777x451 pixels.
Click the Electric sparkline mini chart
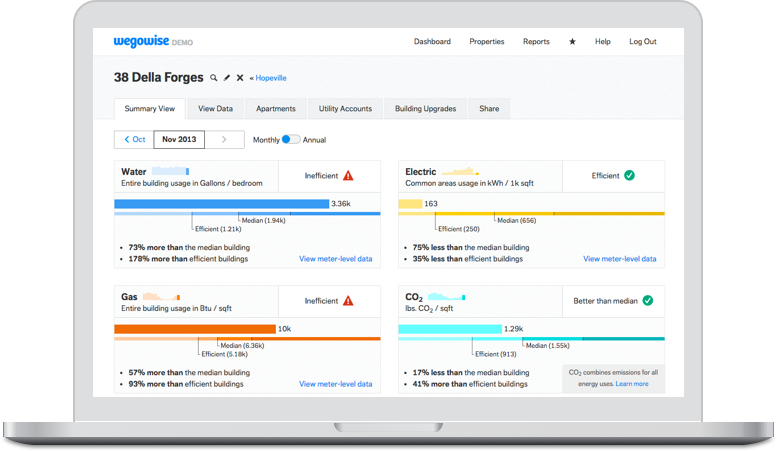[x=460, y=171]
